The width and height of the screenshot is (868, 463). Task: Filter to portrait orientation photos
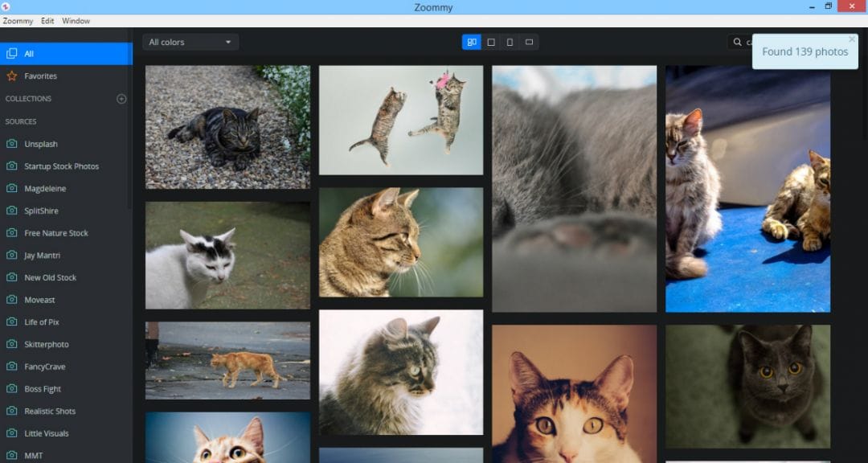coord(510,42)
